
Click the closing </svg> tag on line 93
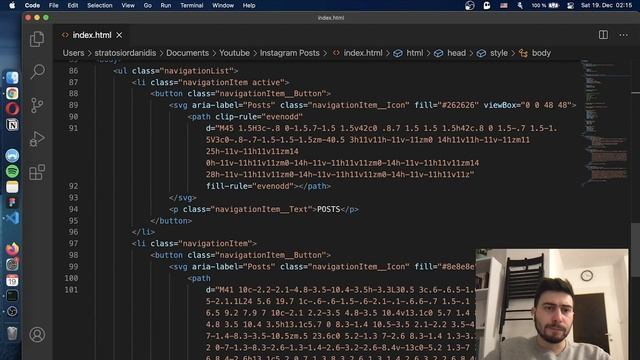pos(183,198)
